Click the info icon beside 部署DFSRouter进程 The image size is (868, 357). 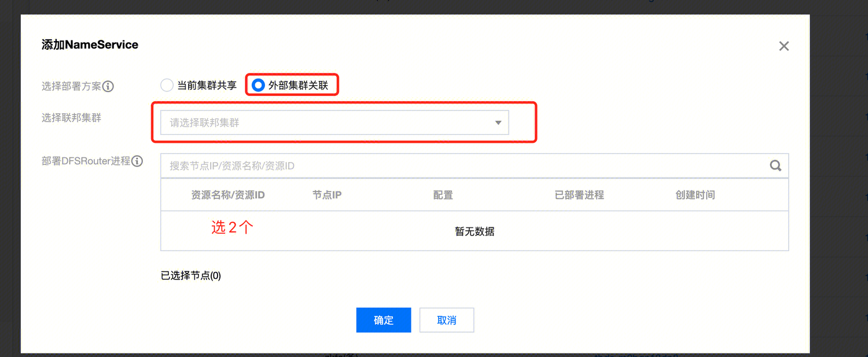point(137,161)
